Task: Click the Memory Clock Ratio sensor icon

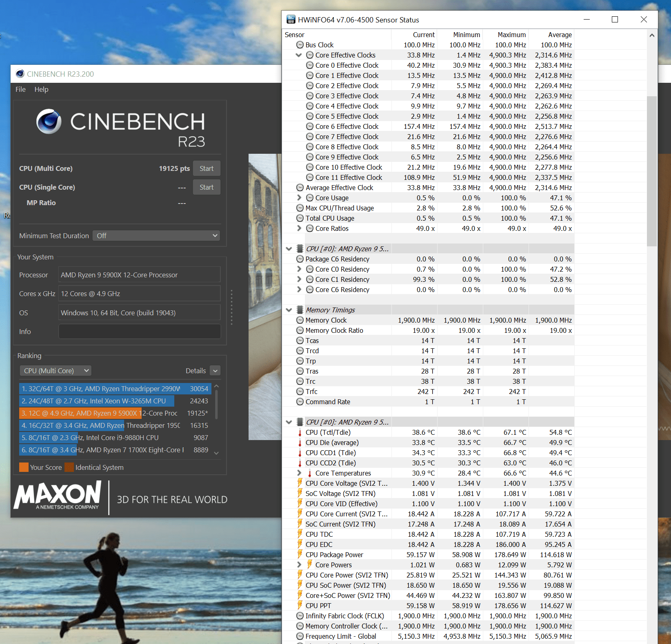Action: (x=300, y=330)
